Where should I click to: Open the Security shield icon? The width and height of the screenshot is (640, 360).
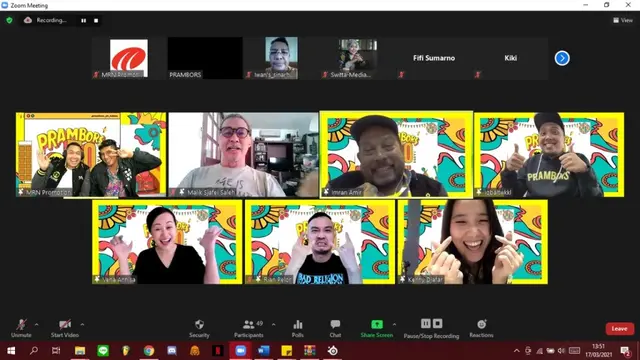(199, 324)
